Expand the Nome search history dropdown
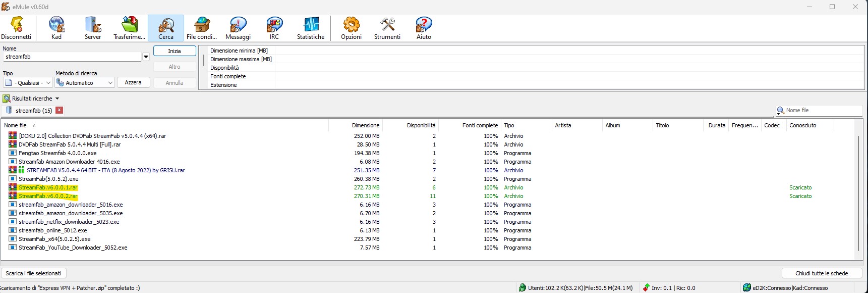The width and height of the screenshot is (868, 293). [x=146, y=57]
